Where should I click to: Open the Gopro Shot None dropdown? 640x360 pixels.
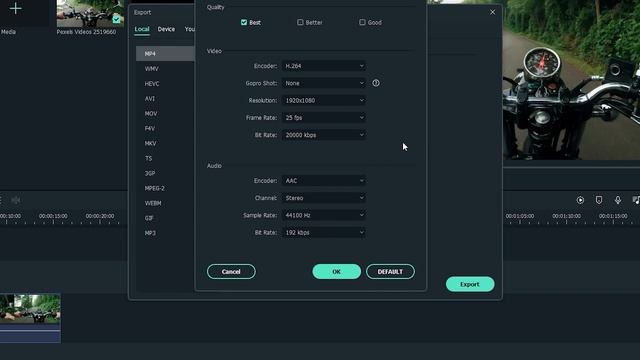(324, 83)
